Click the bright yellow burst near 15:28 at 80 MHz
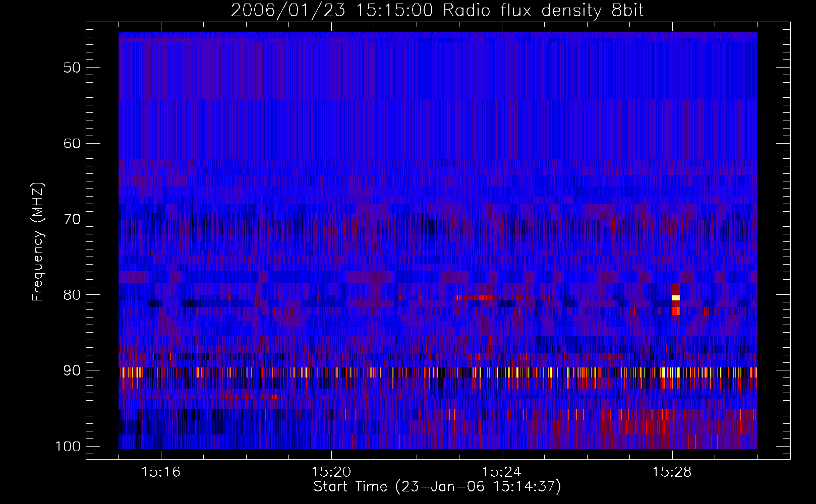816x504 pixels. pos(676,298)
